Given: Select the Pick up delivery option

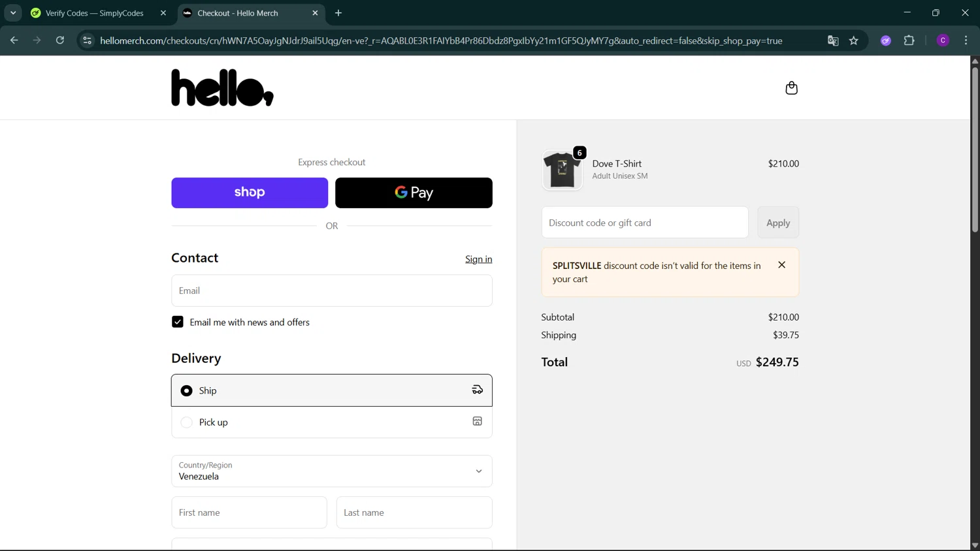Looking at the screenshot, I should 332,422.
